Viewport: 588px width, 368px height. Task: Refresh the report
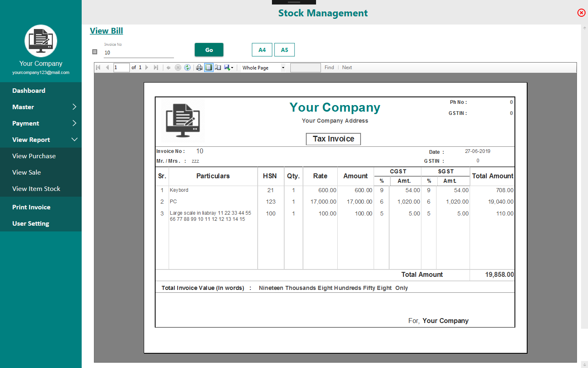point(187,67)
